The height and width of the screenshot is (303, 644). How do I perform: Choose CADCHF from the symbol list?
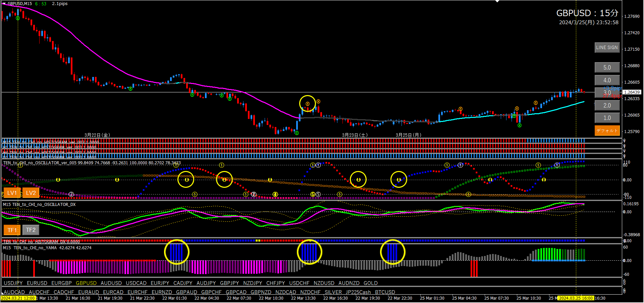64,292
